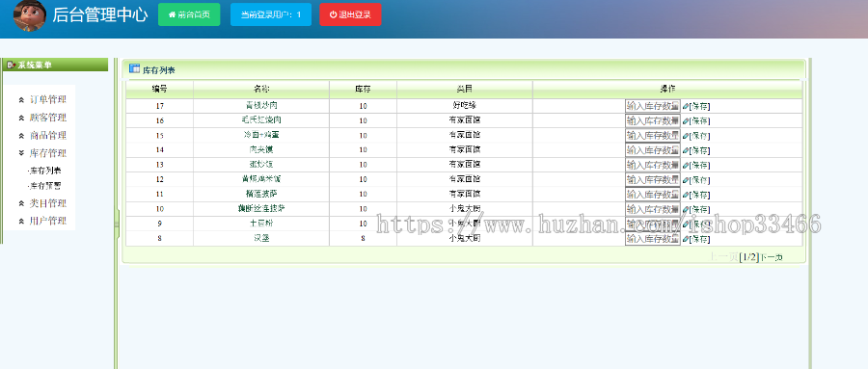Image resolution: width=868 pixels, height=369 pixels.
Task: Click the 系统菜单 panel header icon
Action: 11,65
